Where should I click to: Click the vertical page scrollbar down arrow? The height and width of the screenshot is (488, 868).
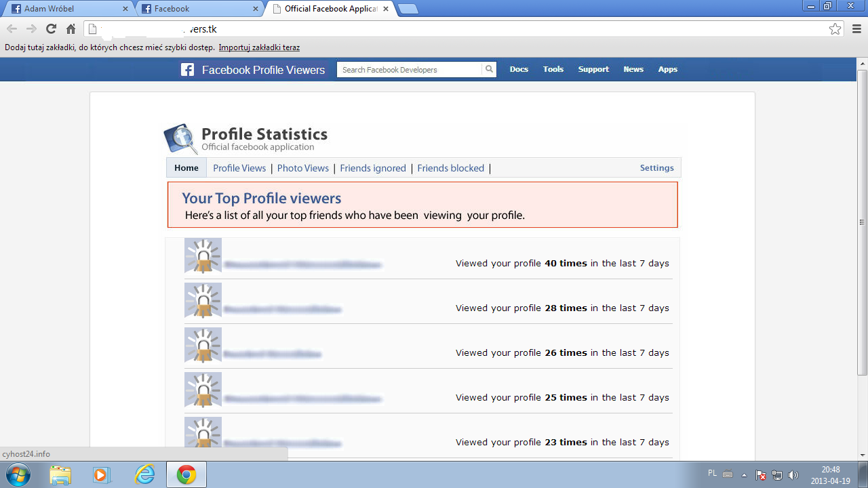(x=862, y=454)
